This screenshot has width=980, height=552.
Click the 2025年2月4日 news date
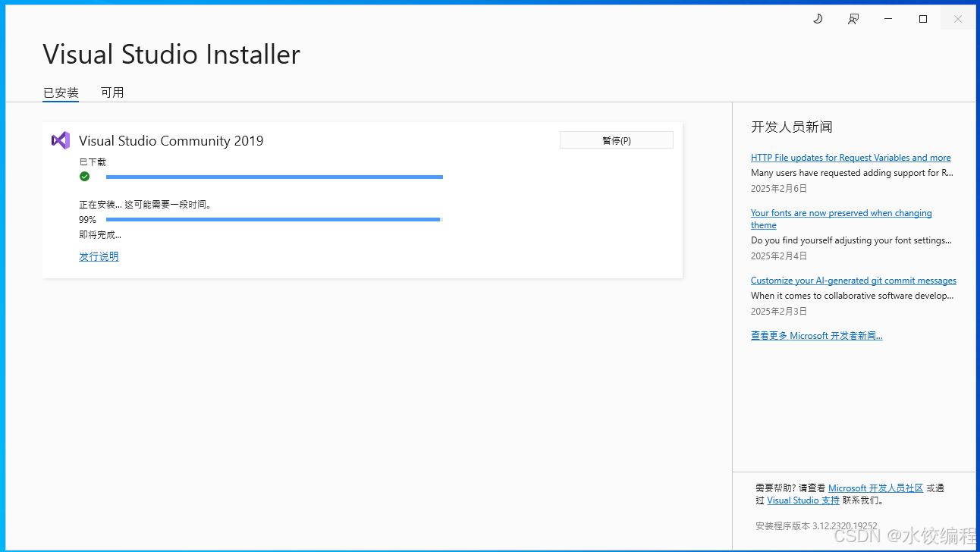click(779, 256)
